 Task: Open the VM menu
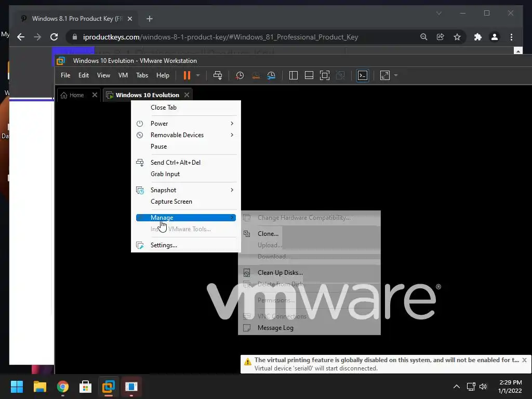tap(123, 75)
